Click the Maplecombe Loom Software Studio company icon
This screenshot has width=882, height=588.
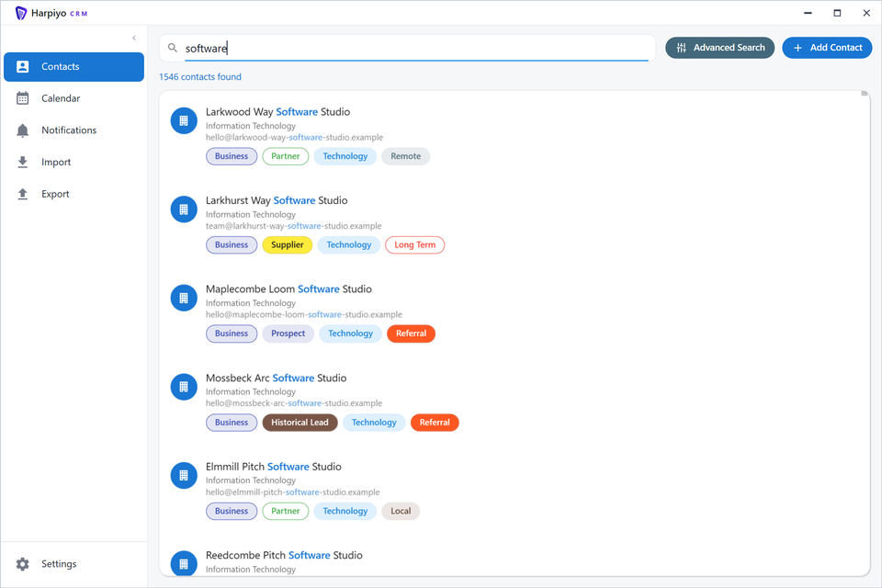[x=184, y=299]
